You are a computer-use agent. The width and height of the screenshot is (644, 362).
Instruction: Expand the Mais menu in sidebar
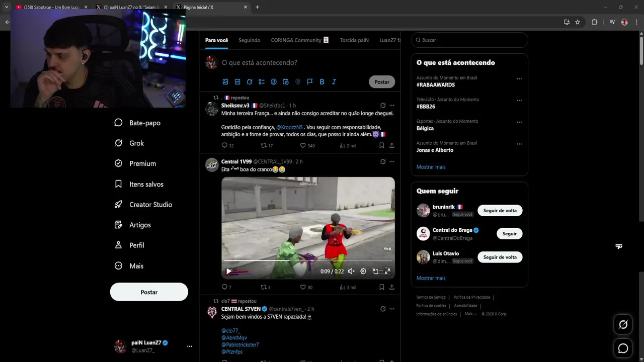click(129, 266)
